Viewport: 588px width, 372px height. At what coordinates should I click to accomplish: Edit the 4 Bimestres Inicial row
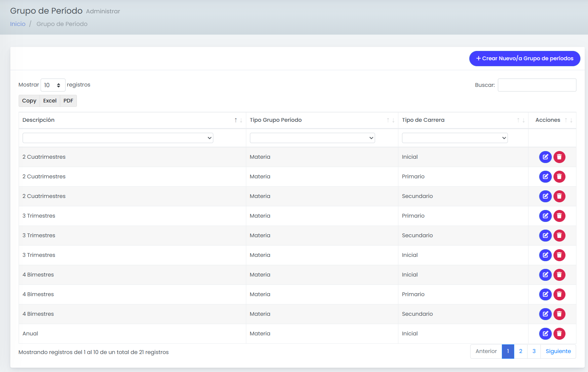click(x=545, y=275)
